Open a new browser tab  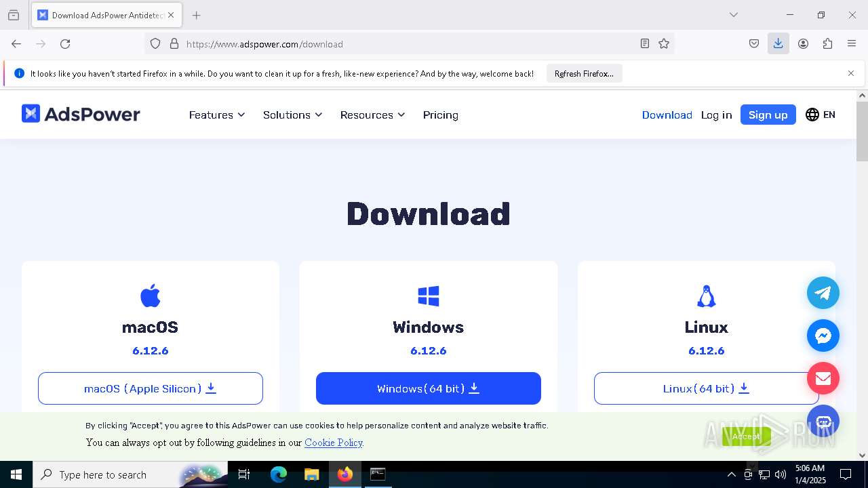pos(196,15)
